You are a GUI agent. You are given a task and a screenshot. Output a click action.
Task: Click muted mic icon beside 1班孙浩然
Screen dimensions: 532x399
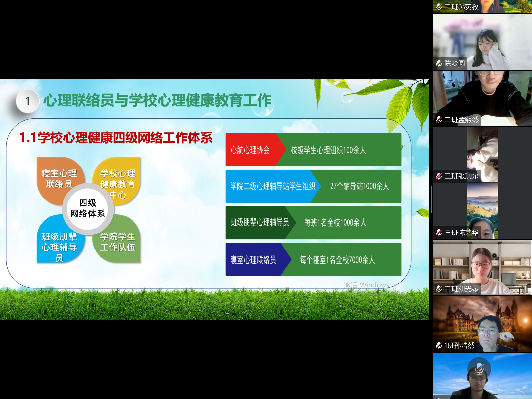point(439,345)
